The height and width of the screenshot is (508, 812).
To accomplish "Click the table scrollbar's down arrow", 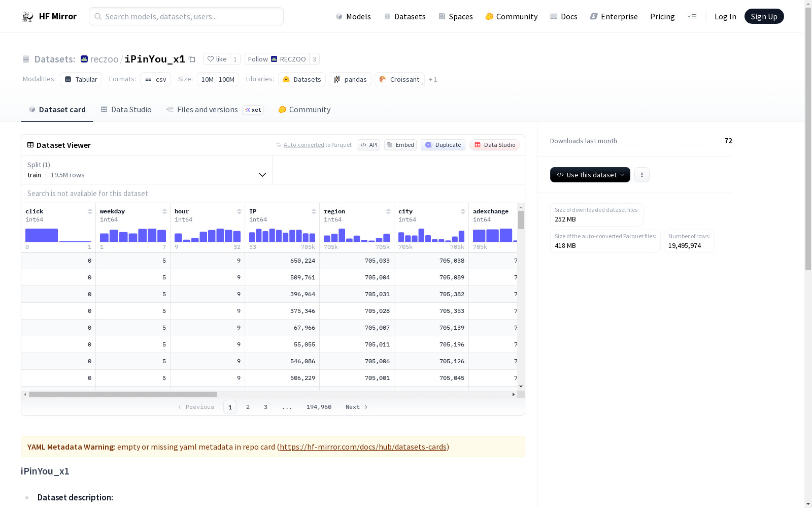I will (x=521, y=387).
